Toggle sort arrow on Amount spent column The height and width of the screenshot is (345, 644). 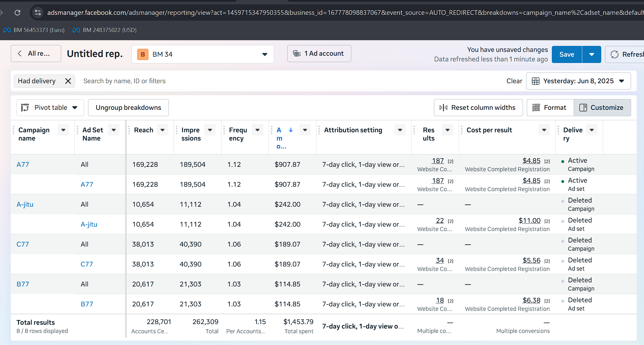click(291, 130)
